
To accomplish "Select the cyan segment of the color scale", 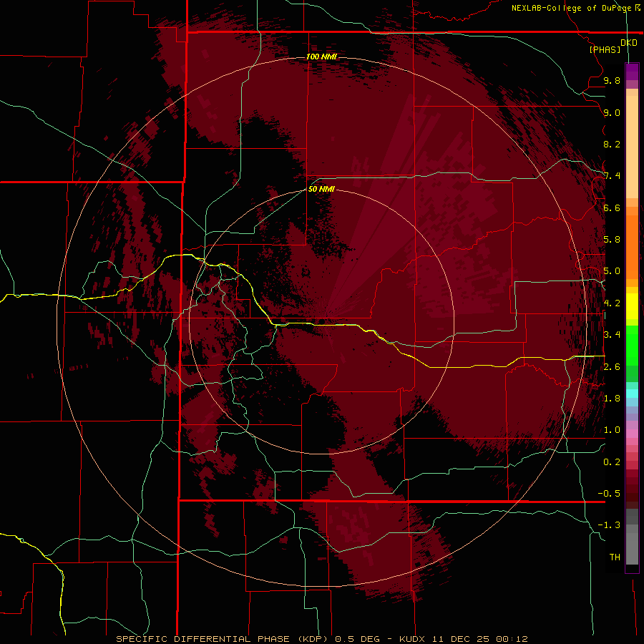I will coord(632,393).
